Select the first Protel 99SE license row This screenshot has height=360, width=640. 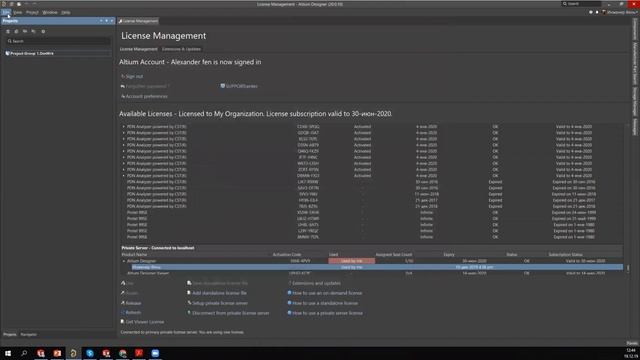371,213
